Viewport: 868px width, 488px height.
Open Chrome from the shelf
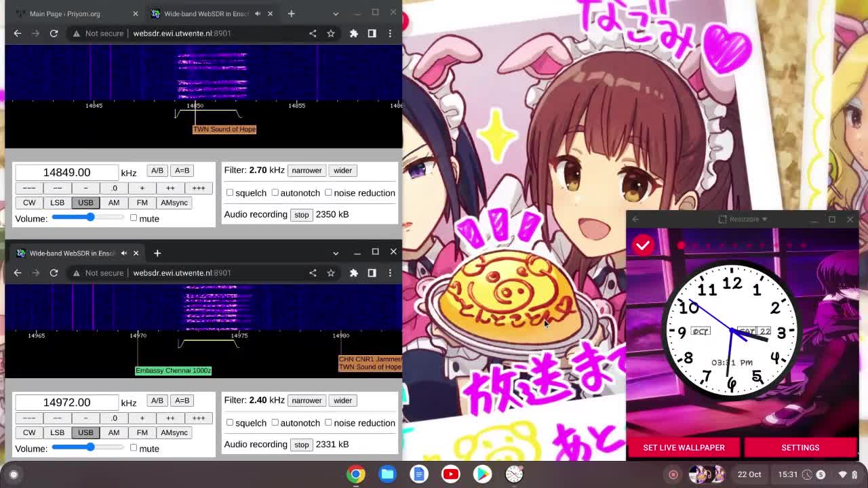click(356, 474)
